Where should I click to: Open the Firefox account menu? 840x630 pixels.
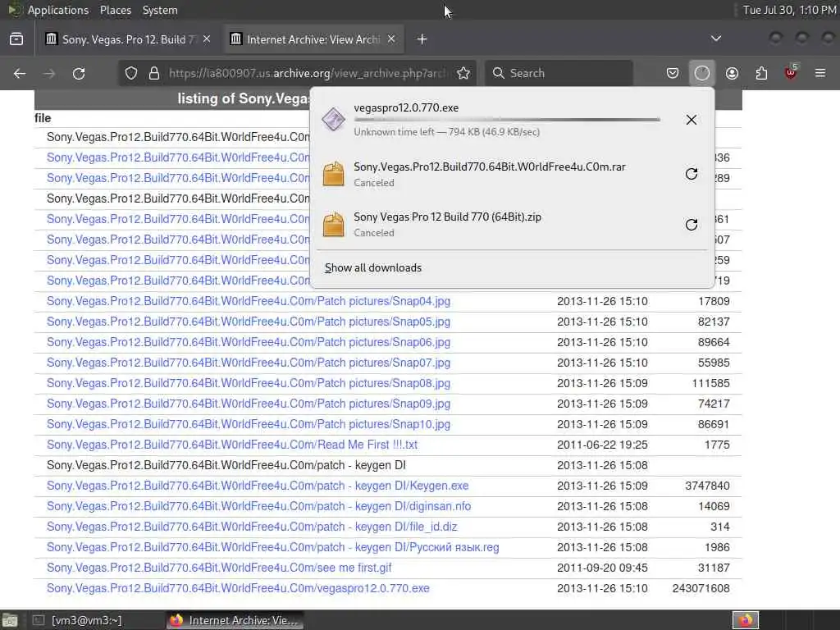[x=732, y=73]
